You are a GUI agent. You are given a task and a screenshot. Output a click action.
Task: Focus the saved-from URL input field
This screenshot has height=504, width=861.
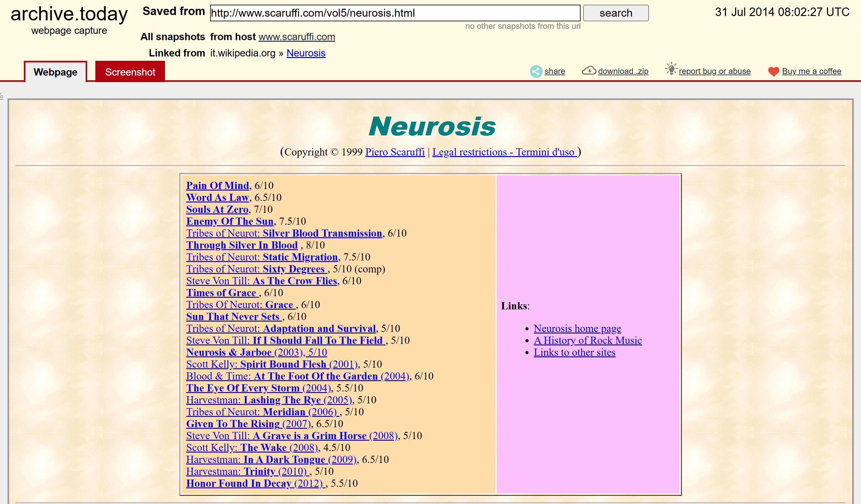point(395,13)
